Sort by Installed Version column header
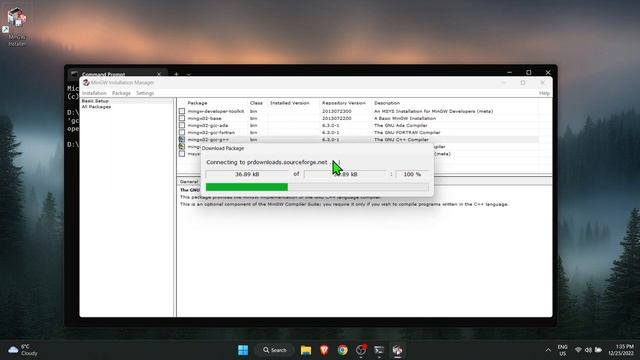This screenshot has height=360, width=640. (290, 103)
